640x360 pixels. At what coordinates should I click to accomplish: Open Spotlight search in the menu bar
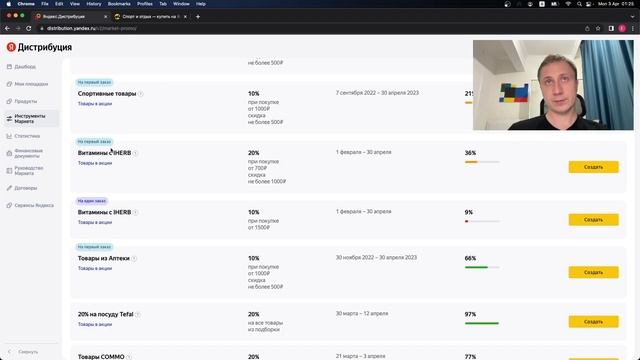tap(579, 4)
